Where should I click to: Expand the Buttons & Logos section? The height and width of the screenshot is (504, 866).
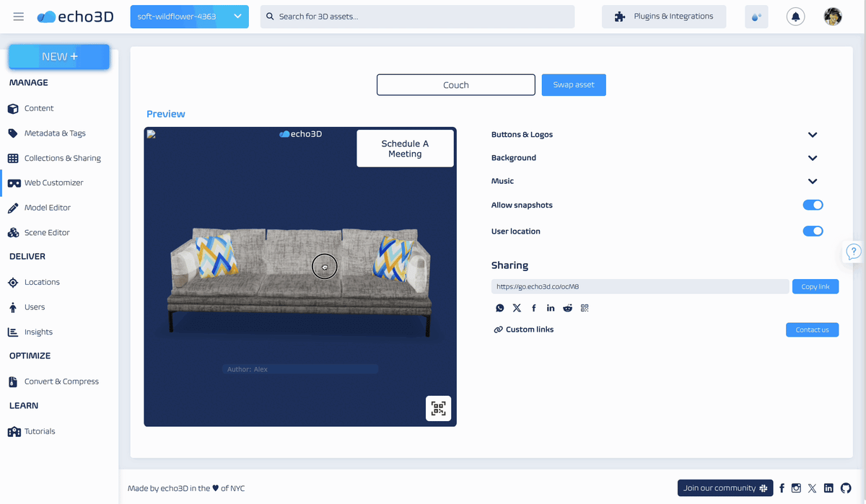coord(812,134)
